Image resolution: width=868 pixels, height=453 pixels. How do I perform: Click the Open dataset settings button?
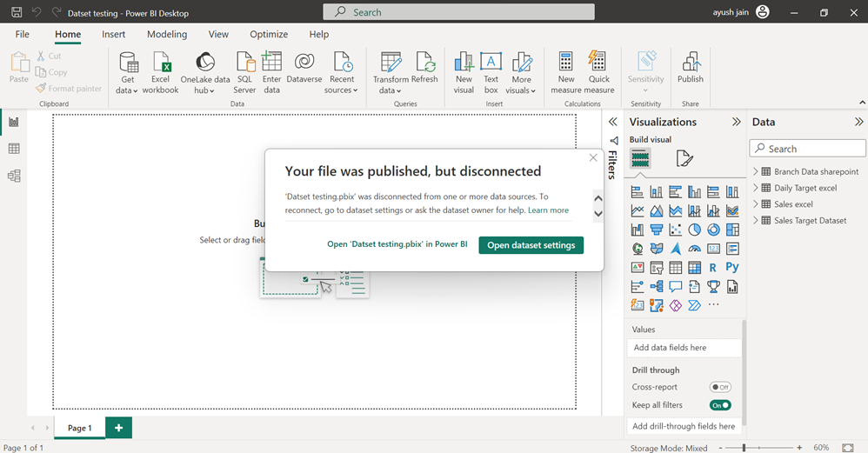tap(531, 245)
